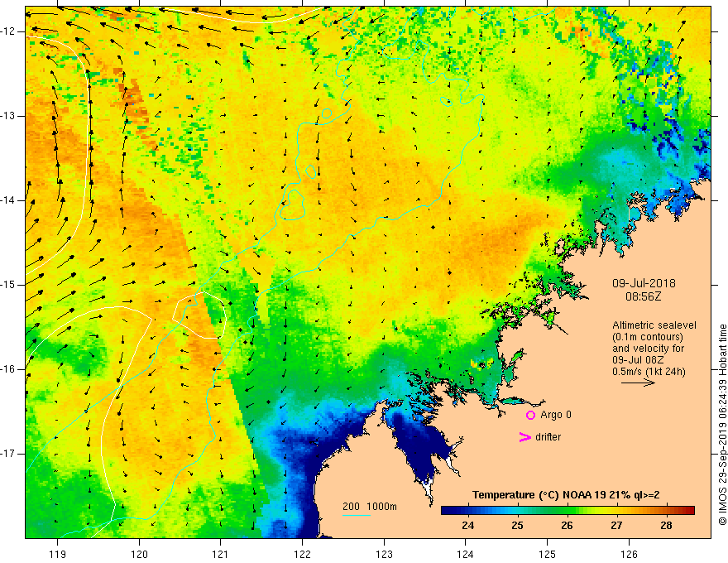728x563 pixels.
Task: Click the longitude axis label 122
Action: click(x=302, y=554)
